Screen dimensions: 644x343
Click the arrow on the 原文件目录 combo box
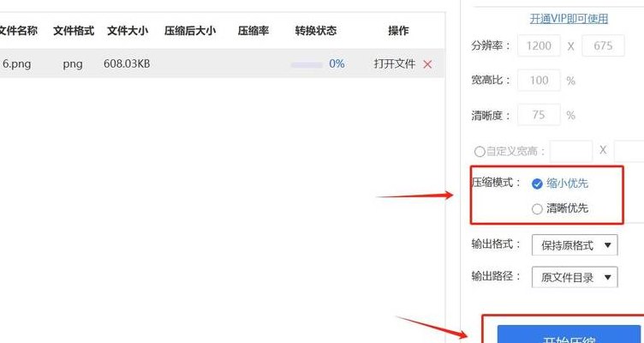tap(608, 277)
